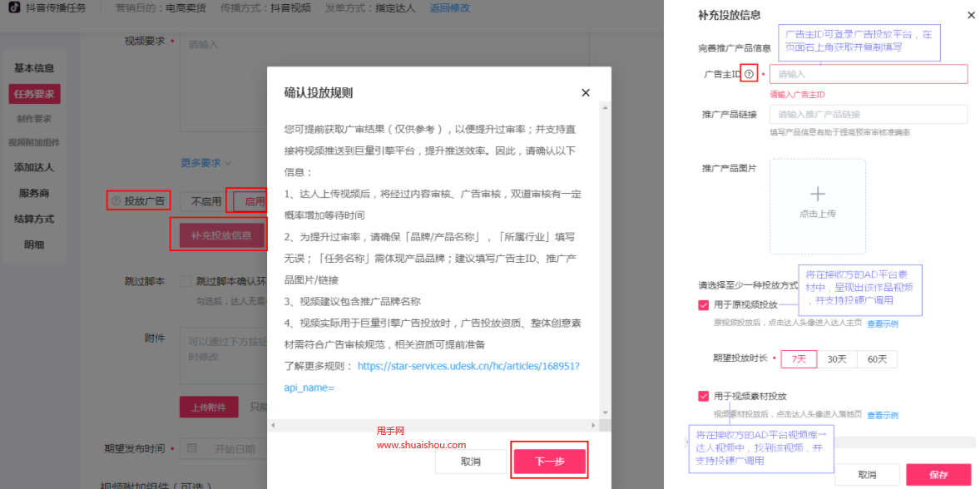
Task: Check the 跳过脚本确认 checkbox
Action: pos(186,281)
